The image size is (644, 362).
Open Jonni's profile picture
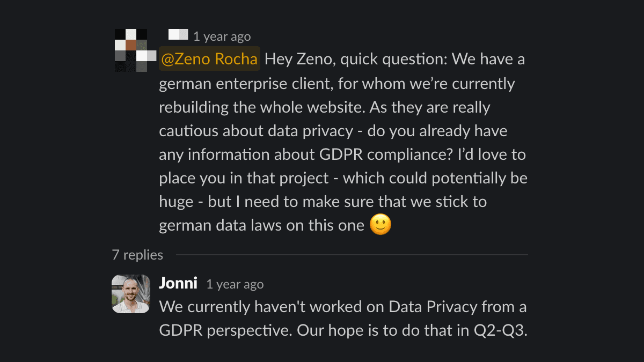(x=131, y=294)
